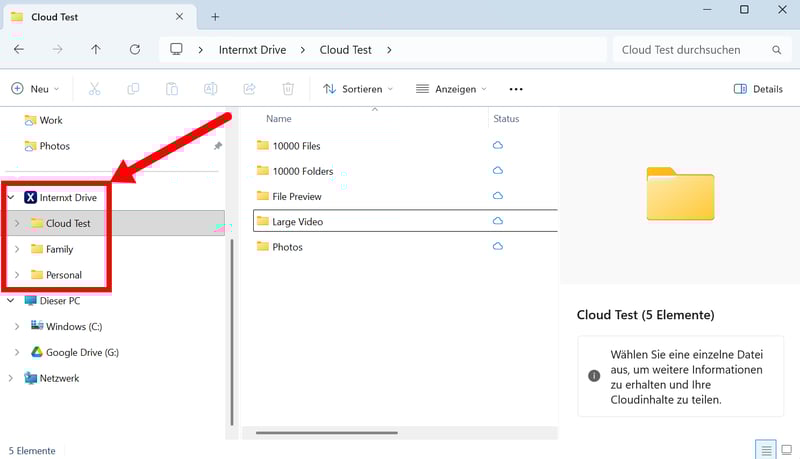The width and height of the screenshot is (800, 459).
Task: Open the See more three-dots menu
Action: (516, 89)
